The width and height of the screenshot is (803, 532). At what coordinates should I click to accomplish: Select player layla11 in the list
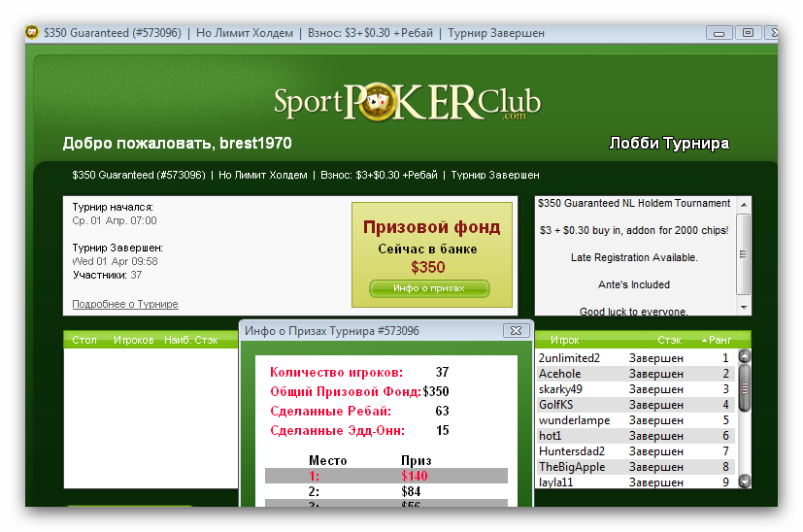pos(634,482)
